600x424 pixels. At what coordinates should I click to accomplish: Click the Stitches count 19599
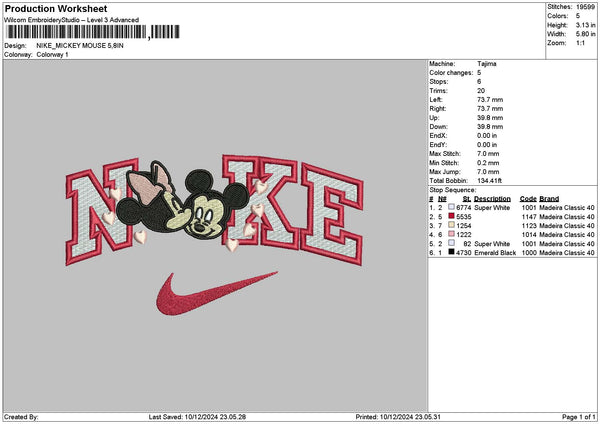point(585,7)
